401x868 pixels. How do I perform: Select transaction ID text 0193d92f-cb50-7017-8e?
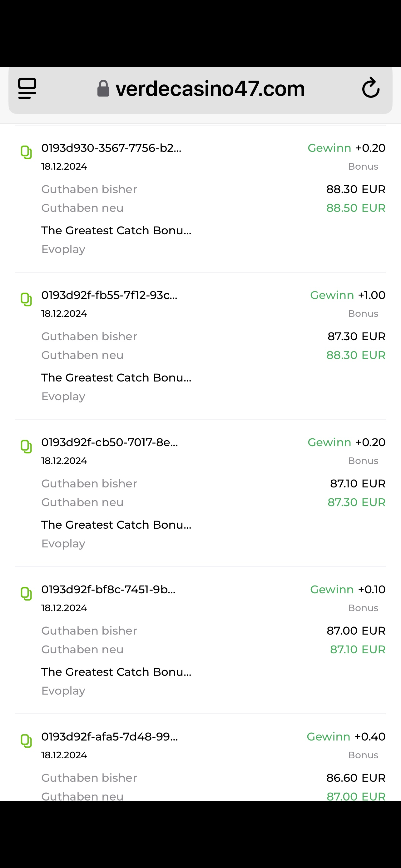(109, 442)
